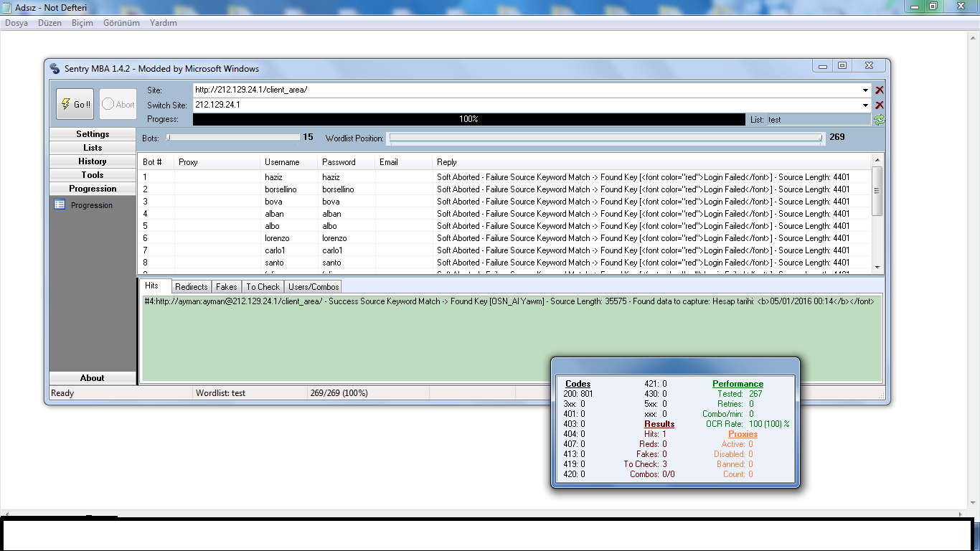
Task: Click the Go!! lightning bolt button
Action: [75, 104]
